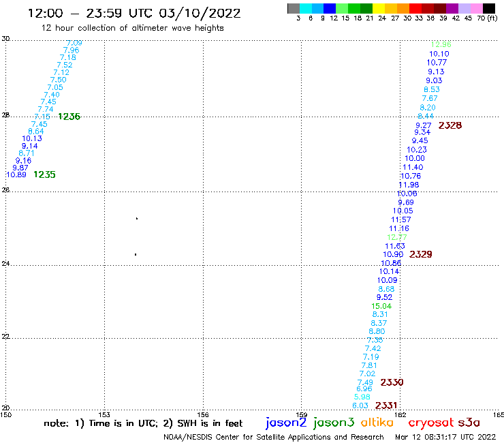The image size is (504, 443).
Task: Click the 7.81 wave height value
Action: pos(369,366)
